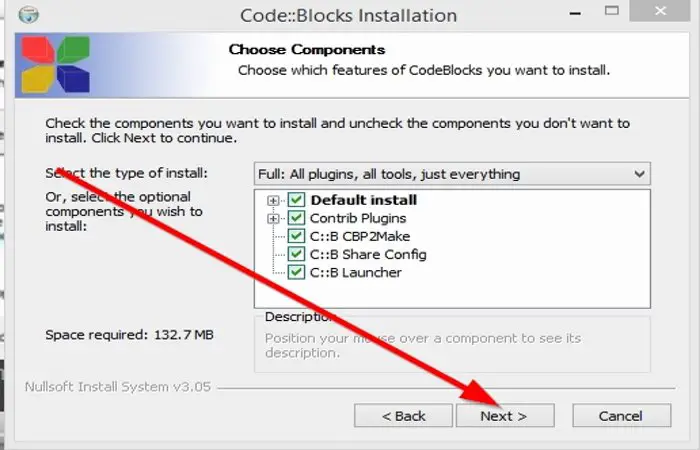Uncheck the Default install checkbox
700x450 pixels.
(296, 200)
